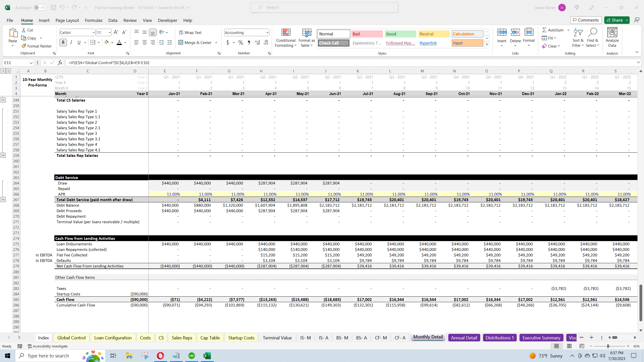This screenshot has width=644, height=362.
Task: Apply underline formatting
Action: [79, 42]
